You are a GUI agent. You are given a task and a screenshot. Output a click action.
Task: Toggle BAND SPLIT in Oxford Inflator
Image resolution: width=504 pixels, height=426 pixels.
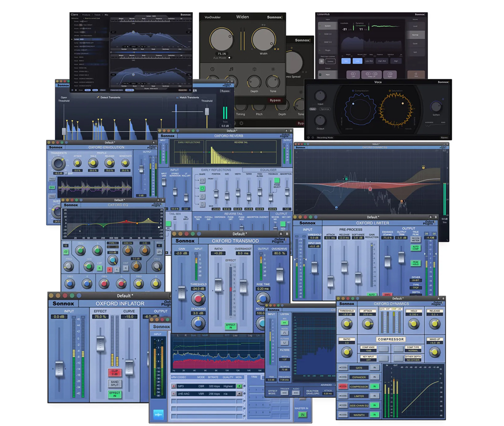[x=115, y=383]
